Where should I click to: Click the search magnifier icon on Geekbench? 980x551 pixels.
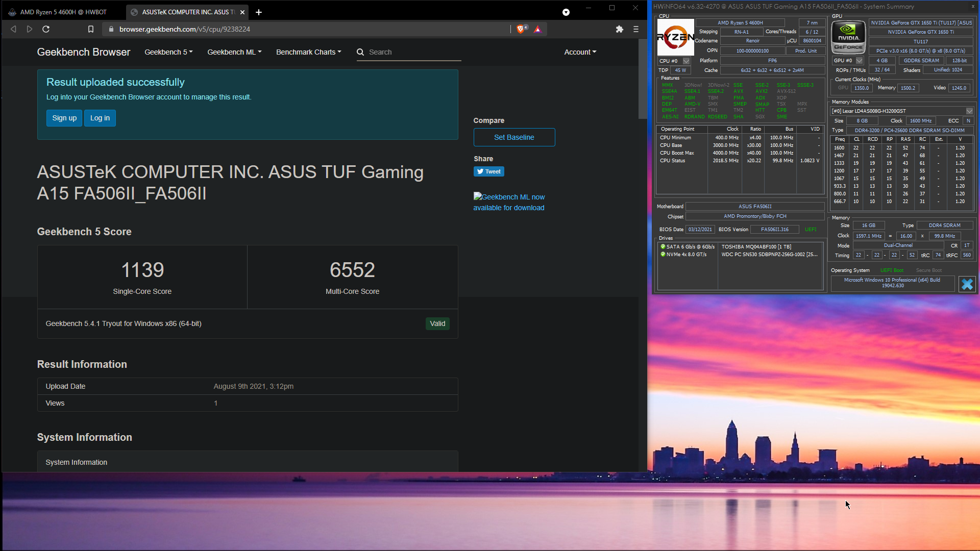[360, 52]
